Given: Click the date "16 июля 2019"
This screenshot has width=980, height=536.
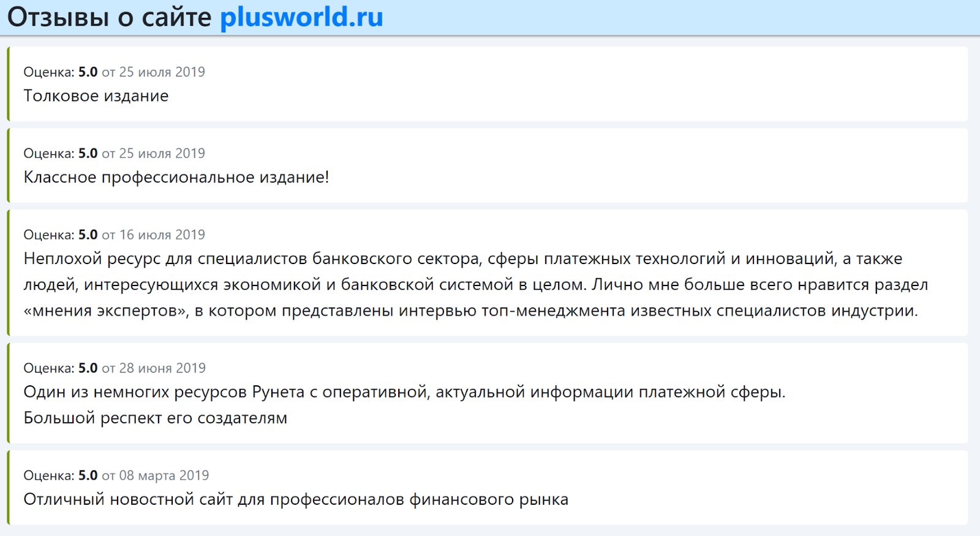Looking at the screenshot, I should [x=162, y=235].
